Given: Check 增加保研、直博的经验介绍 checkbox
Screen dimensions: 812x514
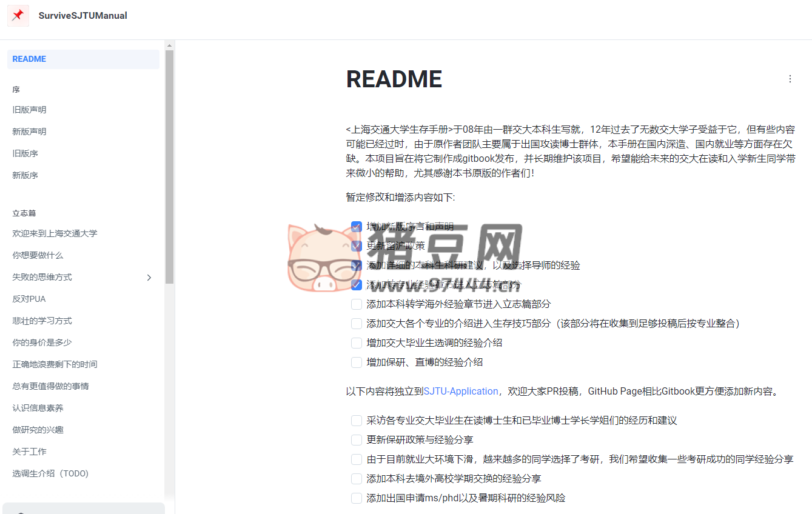Looking at the screenshot, I should pos(357,362).
